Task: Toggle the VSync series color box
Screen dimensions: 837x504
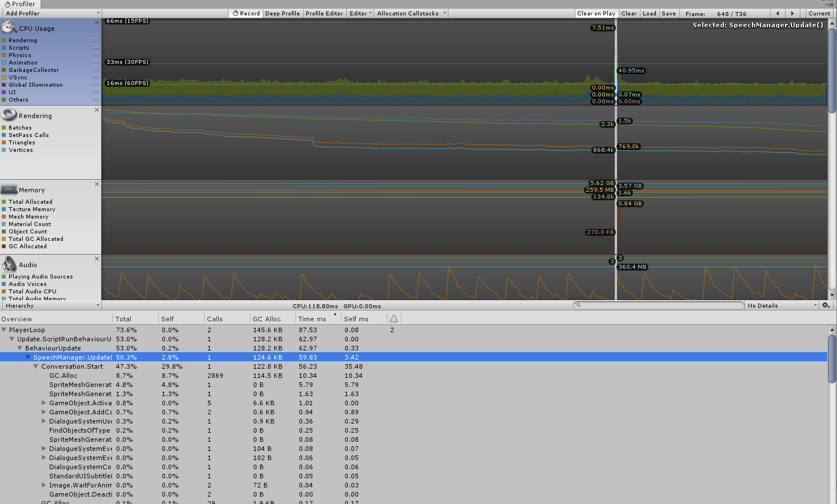Action: [4, 78]
